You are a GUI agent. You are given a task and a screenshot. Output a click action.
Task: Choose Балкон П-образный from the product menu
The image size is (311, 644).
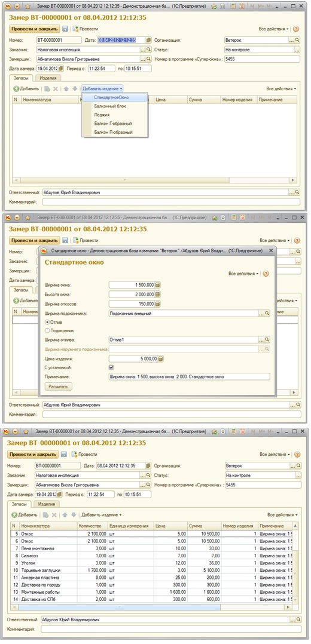[x=115, y=132]
